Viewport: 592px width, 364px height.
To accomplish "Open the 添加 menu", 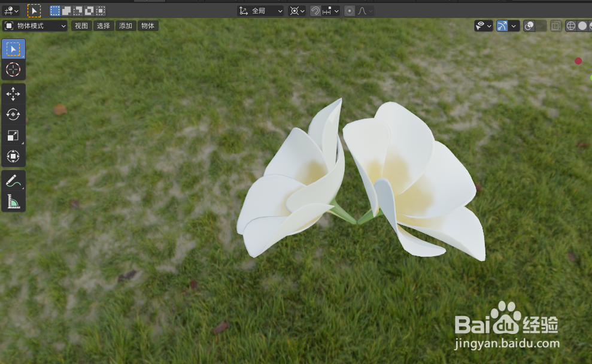I will 125,26.
